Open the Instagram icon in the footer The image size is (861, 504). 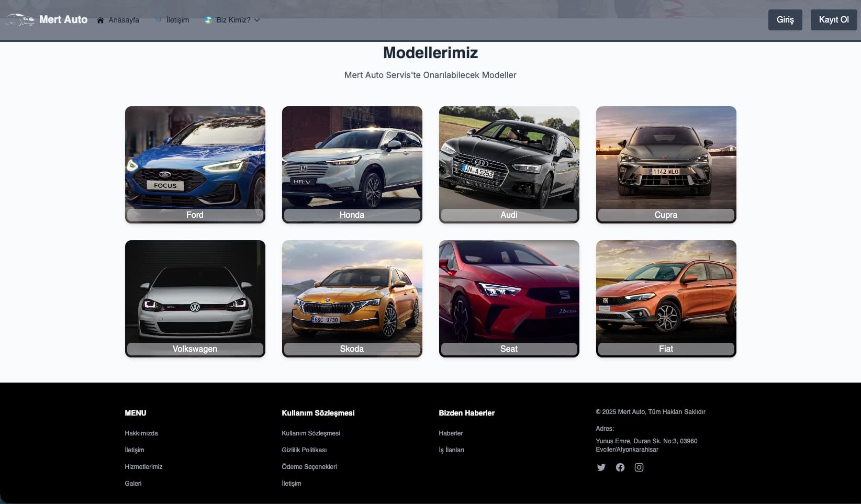tap(639, 467)
